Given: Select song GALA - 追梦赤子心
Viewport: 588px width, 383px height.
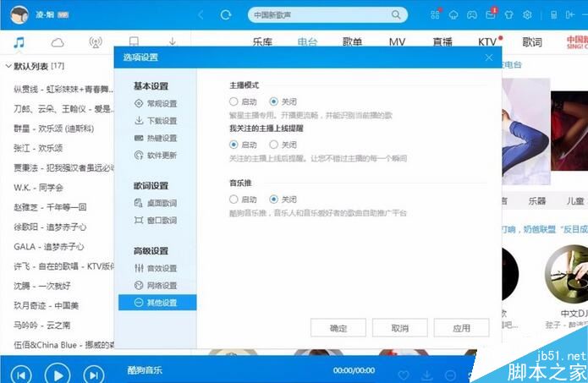Looking at the screenshot, I should (x=49, y=247).
